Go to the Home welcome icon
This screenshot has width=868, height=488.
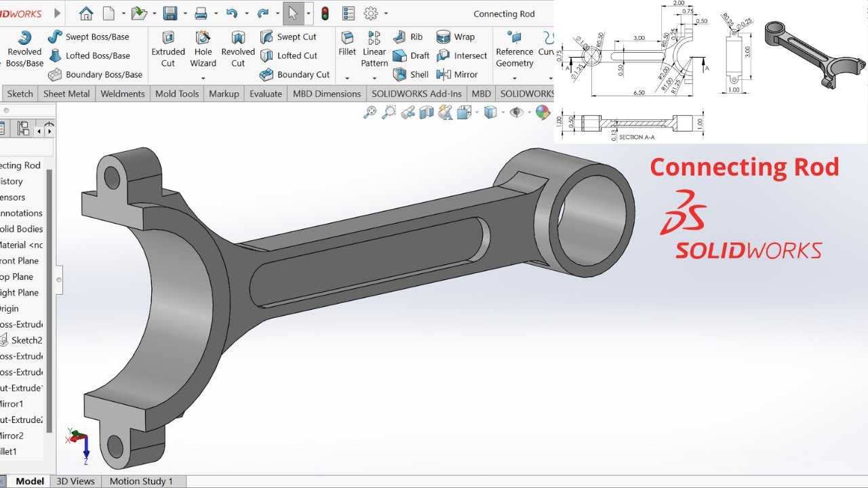click(86, 13)
